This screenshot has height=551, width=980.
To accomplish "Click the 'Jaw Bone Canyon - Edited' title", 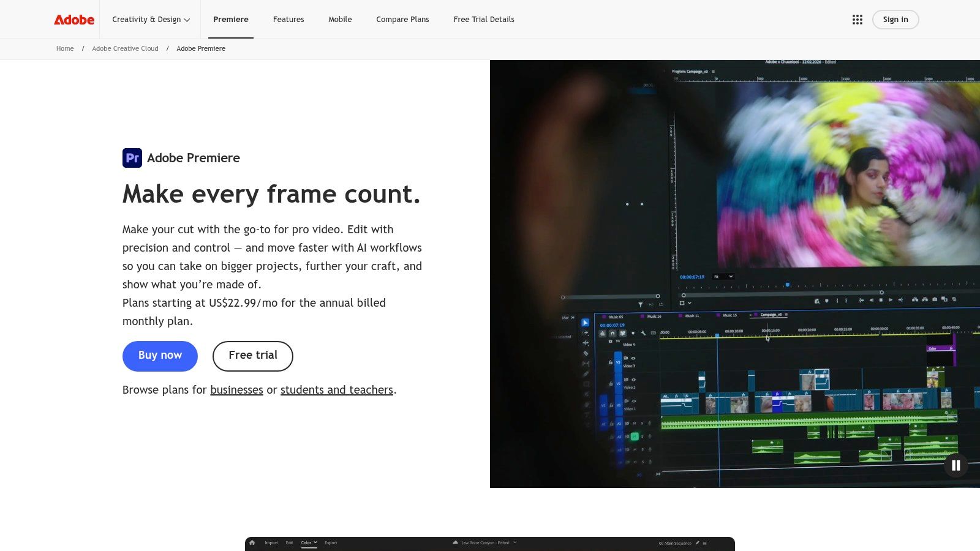I will click(485, 542).
